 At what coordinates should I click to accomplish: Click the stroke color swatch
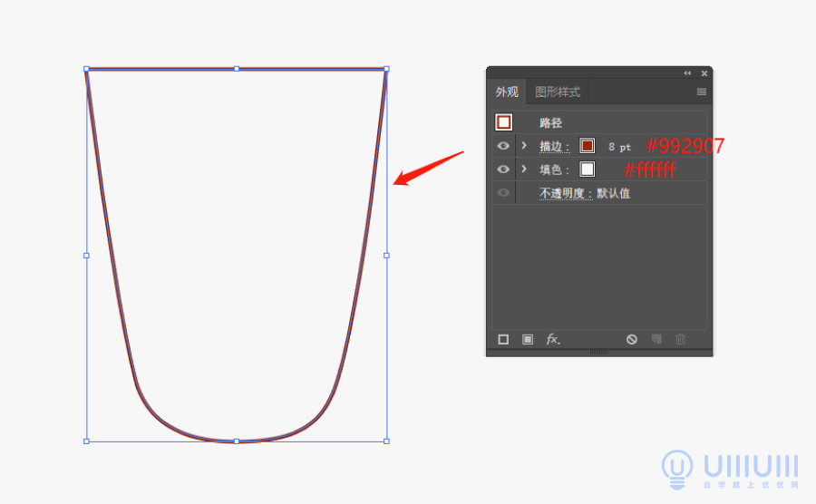coord(587,146)
